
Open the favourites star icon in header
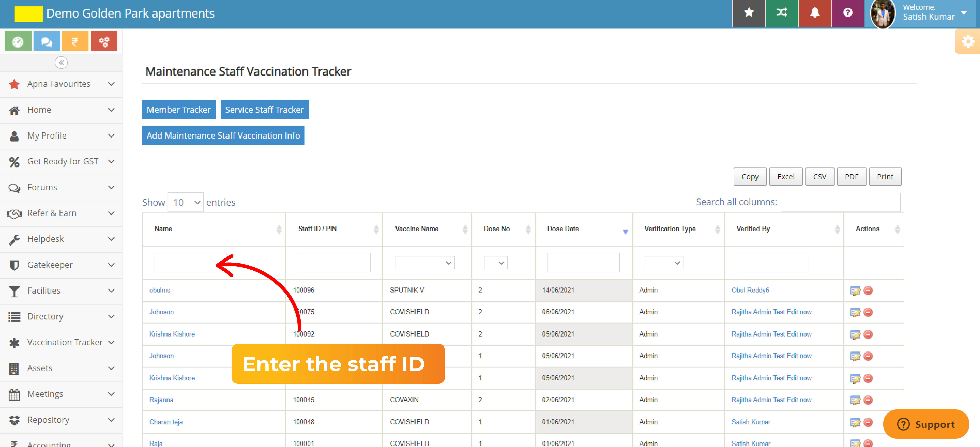click(749, 13)
